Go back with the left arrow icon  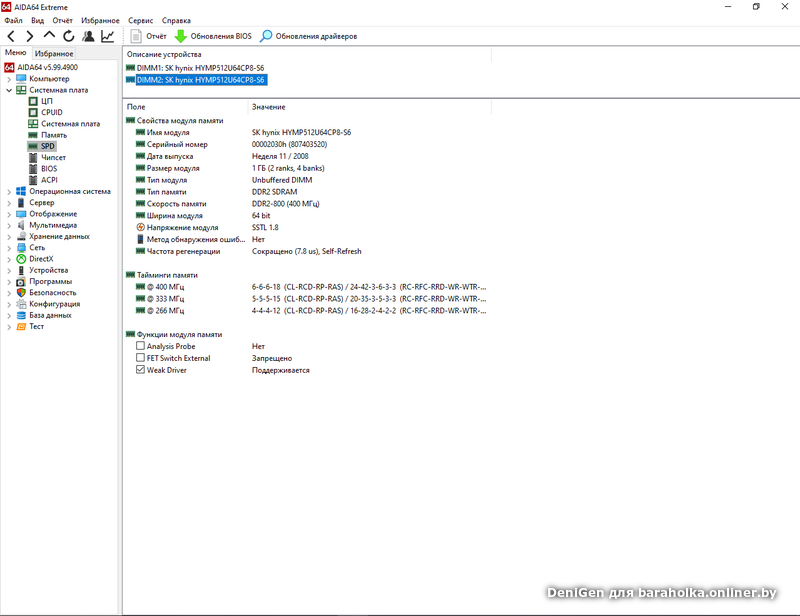(11, 36)
